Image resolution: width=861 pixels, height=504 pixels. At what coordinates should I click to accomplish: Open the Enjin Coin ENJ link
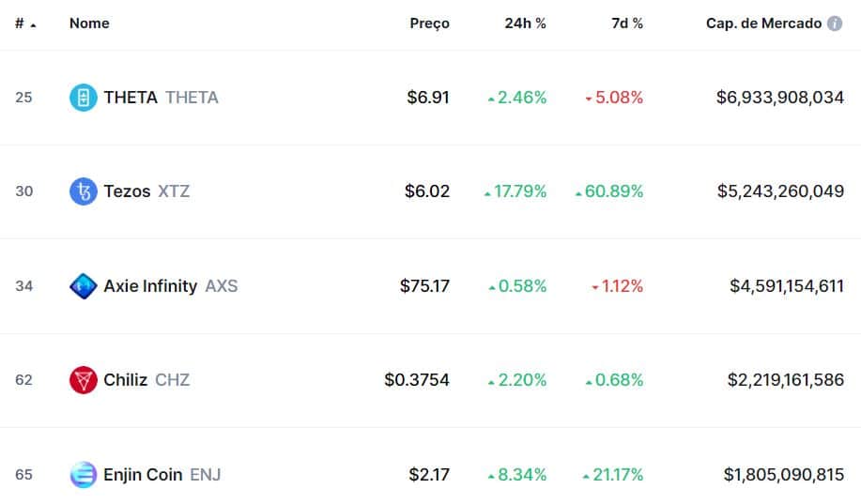pos(162,474)
